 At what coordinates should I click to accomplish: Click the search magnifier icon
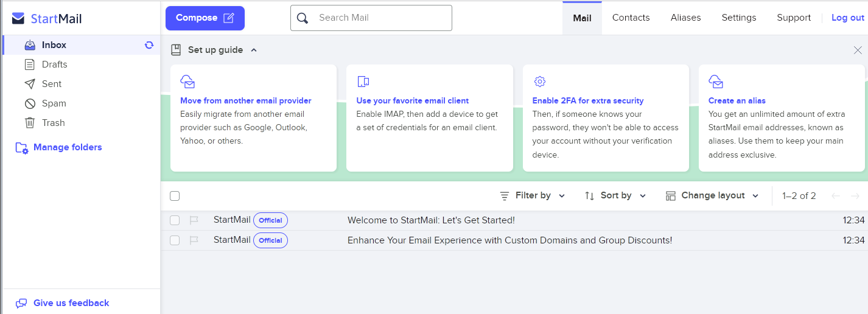point(303,18)
